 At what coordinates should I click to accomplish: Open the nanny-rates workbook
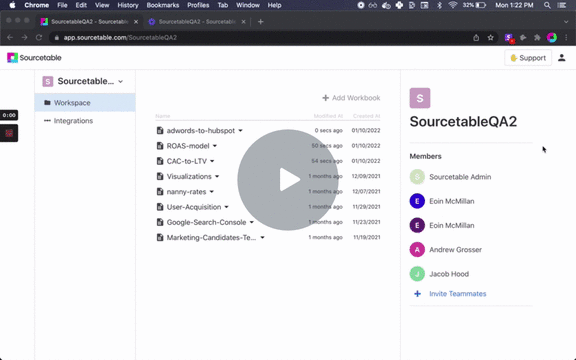(186, 192)
